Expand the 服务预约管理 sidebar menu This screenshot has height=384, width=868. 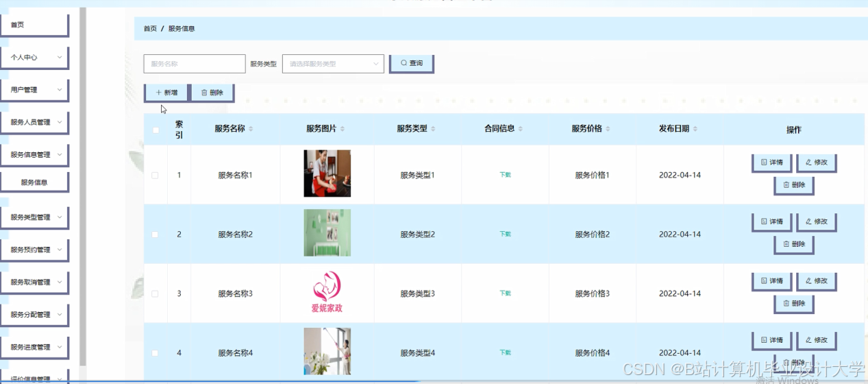[34, 250]
